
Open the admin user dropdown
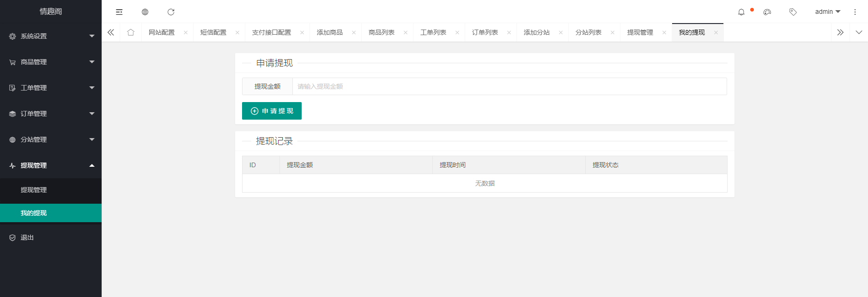(828, 12)
